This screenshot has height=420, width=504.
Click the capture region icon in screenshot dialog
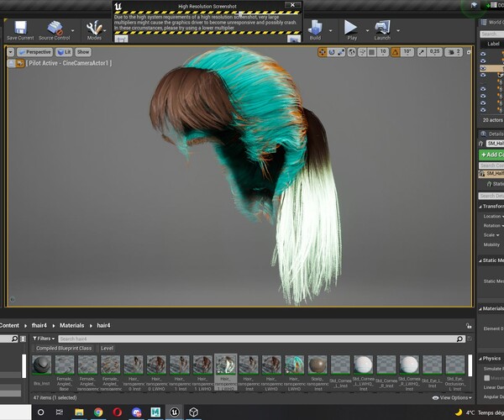pyautogui.click(x=121, y=39)
